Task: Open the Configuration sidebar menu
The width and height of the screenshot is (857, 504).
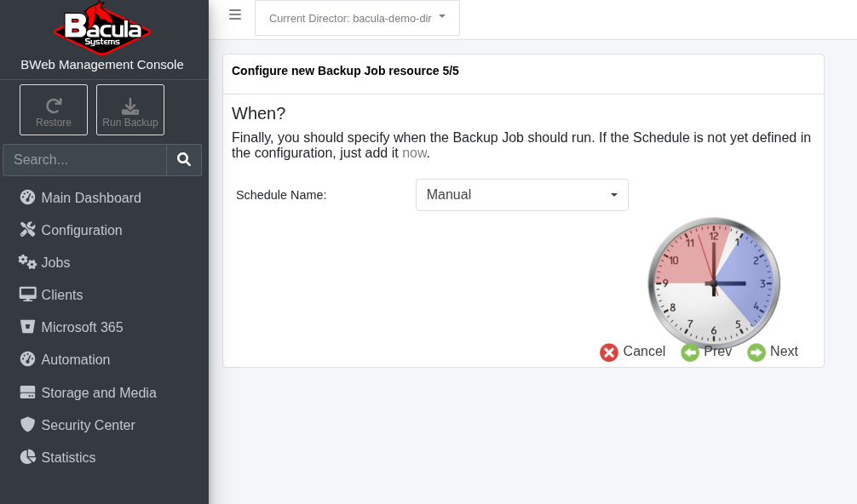Action: point(82,230)
